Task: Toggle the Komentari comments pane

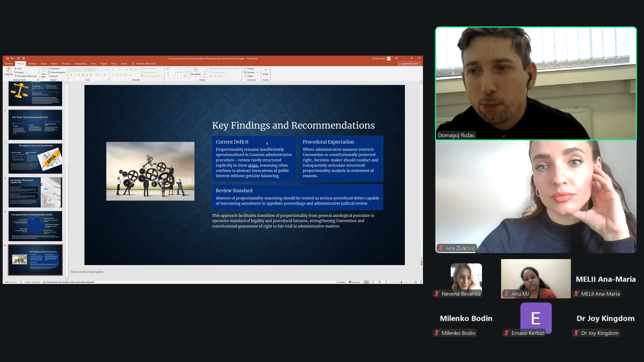Action: pyautogui.click(x=354, y=282)
